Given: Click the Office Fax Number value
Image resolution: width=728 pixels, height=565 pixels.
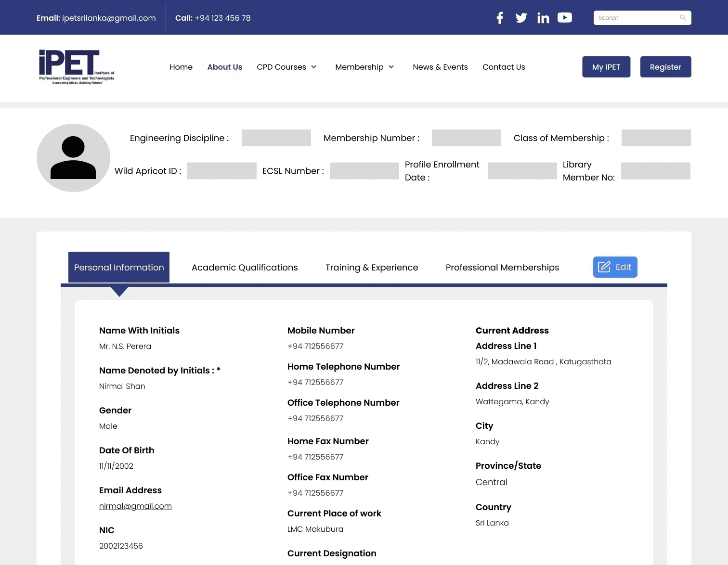Looking at the screenshot, I should (x=315, y=493).
